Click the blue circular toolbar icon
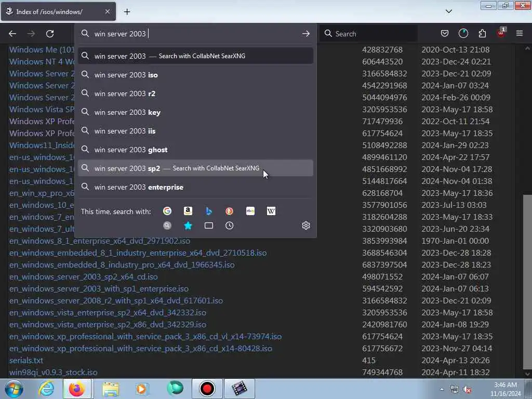 [463, 33]
